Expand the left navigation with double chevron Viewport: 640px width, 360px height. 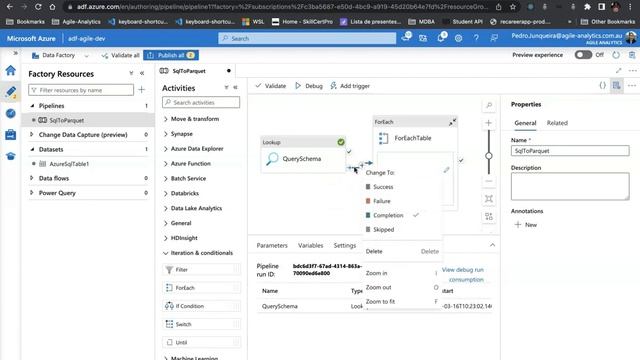click(16, 53)
